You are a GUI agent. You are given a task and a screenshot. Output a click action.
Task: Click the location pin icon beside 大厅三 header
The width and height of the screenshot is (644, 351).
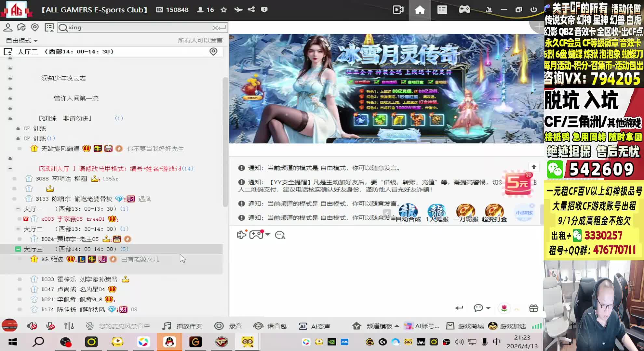[213, 51]
